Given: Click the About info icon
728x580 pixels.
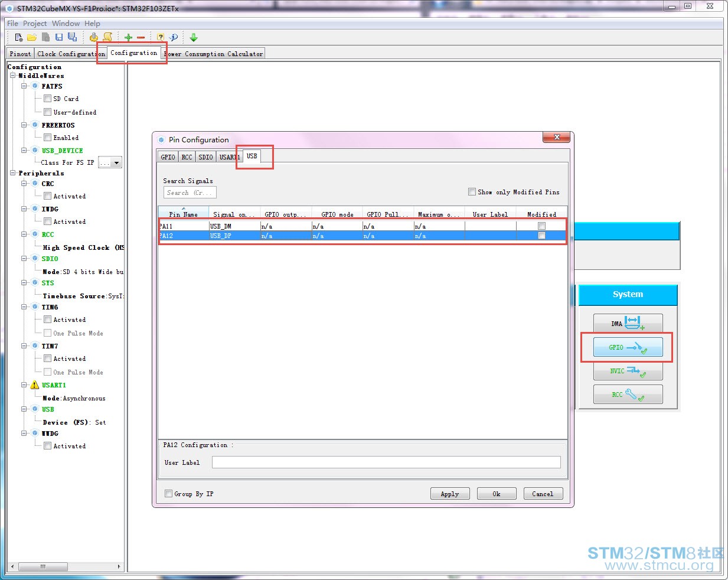Looking at the screenshot, I should pyautogui.click(x=174, y=37).
